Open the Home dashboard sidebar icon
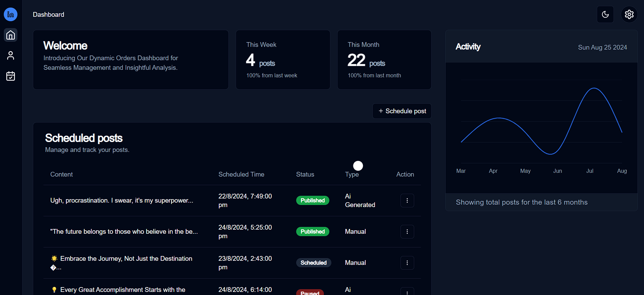Viewport: 644px width, 295px height. tap(11, 35)
